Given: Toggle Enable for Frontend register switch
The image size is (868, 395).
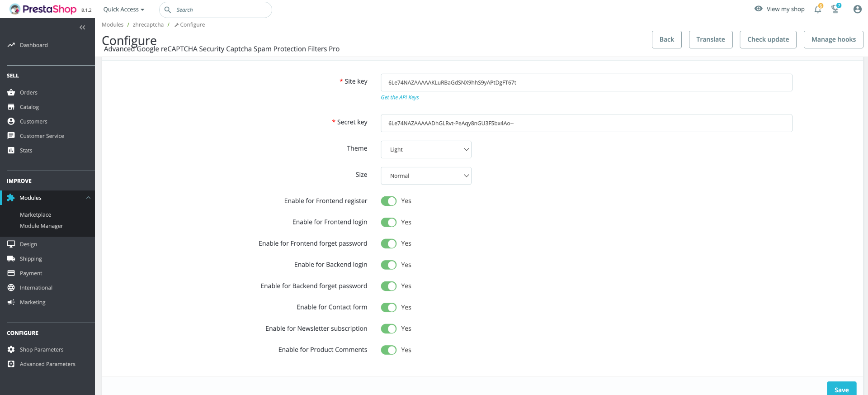Looking at the screenshot, I should pyautogui.click(x=389, y=201).
